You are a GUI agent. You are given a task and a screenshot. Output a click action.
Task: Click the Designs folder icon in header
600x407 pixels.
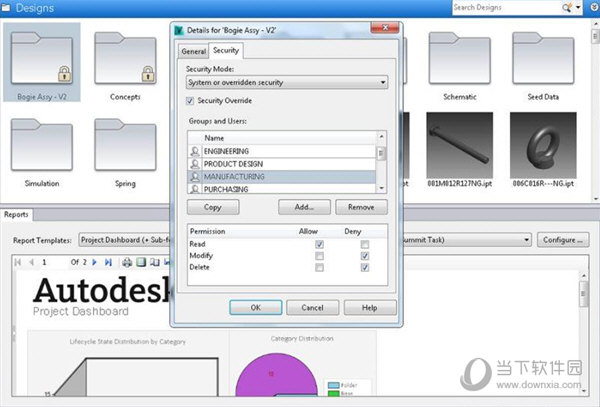6,8
